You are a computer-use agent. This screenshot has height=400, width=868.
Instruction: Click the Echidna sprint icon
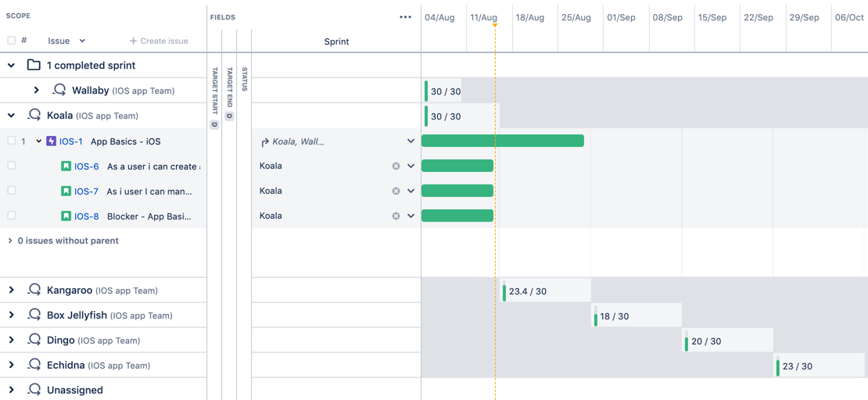coord(34,365)
